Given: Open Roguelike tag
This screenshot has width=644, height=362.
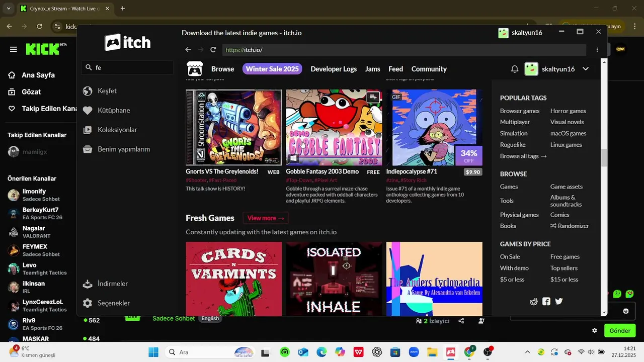Looking at the screenshot, I should click(513, 145).
